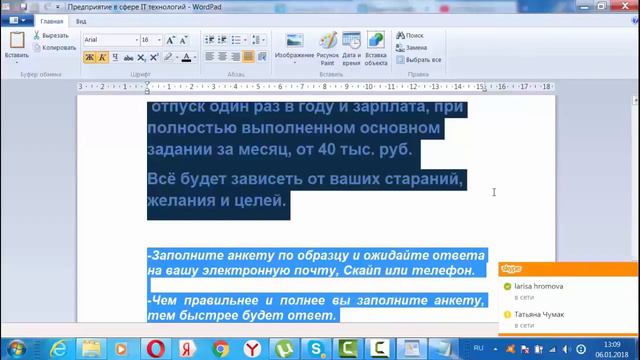Screen dimensions: 640x360
Task: Click RU language indicator in tray
Action: [x=478, y=349]
